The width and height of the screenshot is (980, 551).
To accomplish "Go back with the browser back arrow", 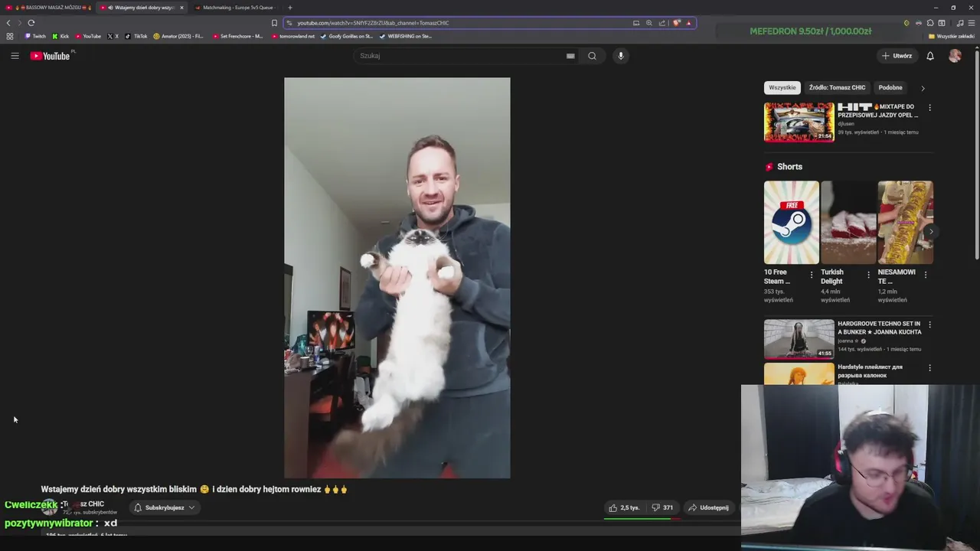I will coord(8,23).
